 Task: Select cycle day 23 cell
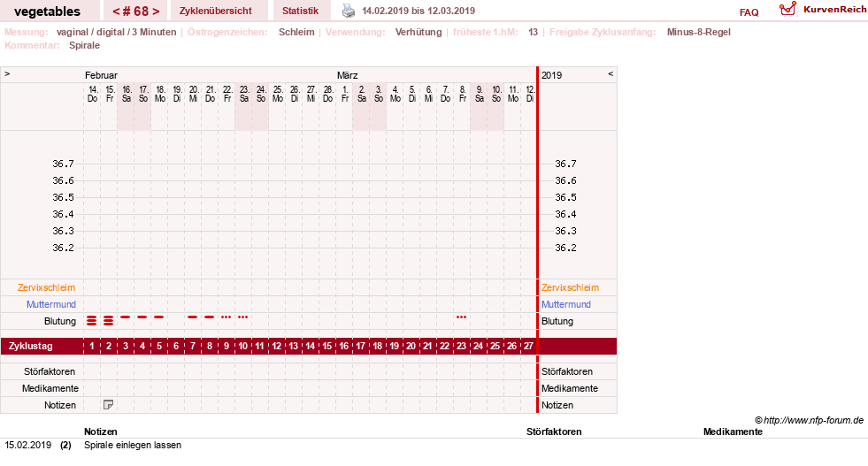tap(461, 346)
